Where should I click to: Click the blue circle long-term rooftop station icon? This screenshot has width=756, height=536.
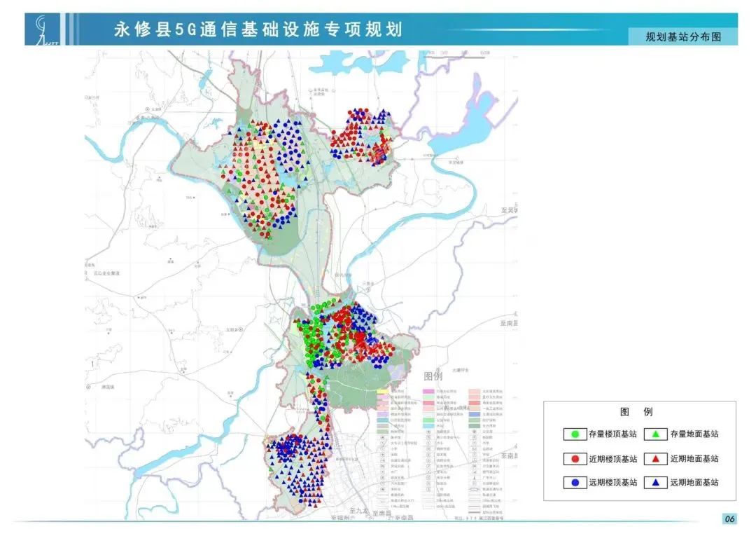point(575,483)
